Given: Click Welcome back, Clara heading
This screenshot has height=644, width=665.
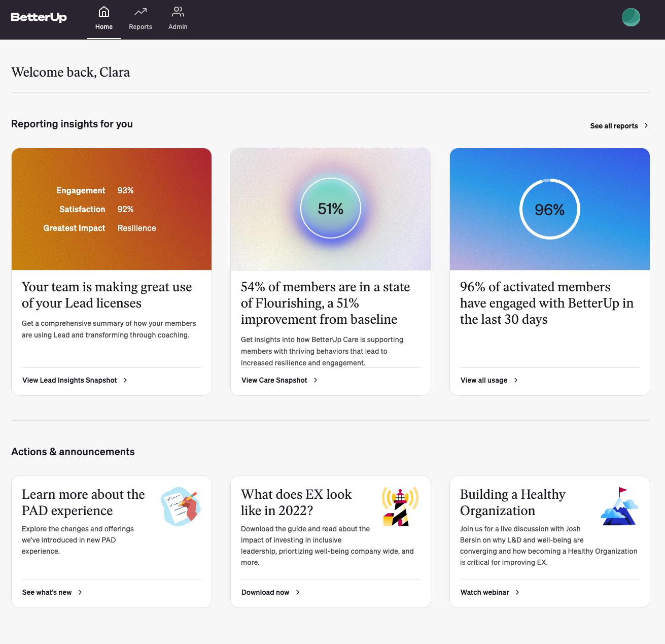Looking at the screenshot, I should [x=71, y=72].
